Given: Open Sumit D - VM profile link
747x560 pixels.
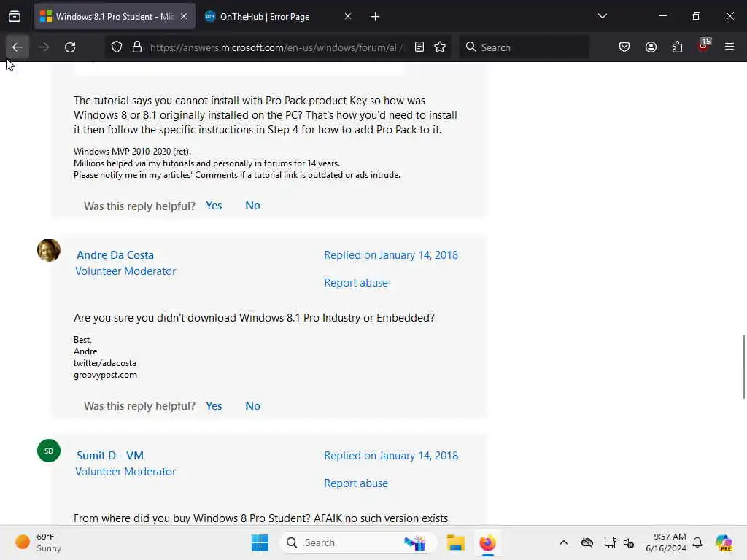Looking at the screenshot, I should pos(110,455).
